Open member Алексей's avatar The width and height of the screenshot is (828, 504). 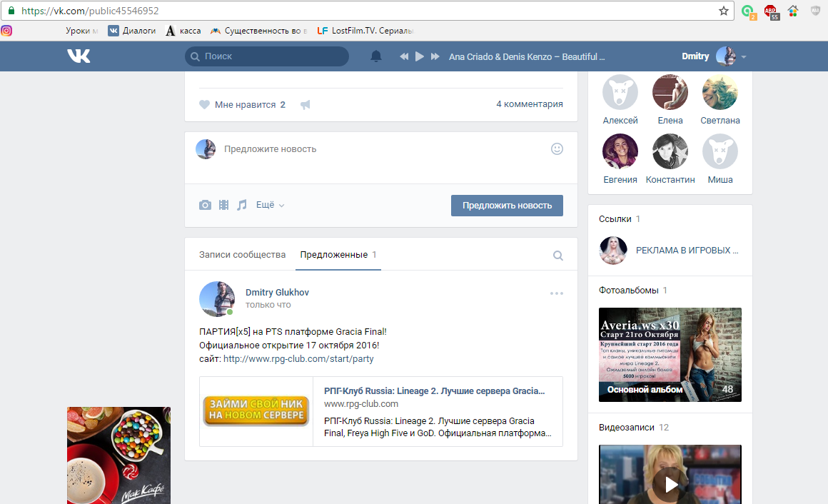(620, 93)
